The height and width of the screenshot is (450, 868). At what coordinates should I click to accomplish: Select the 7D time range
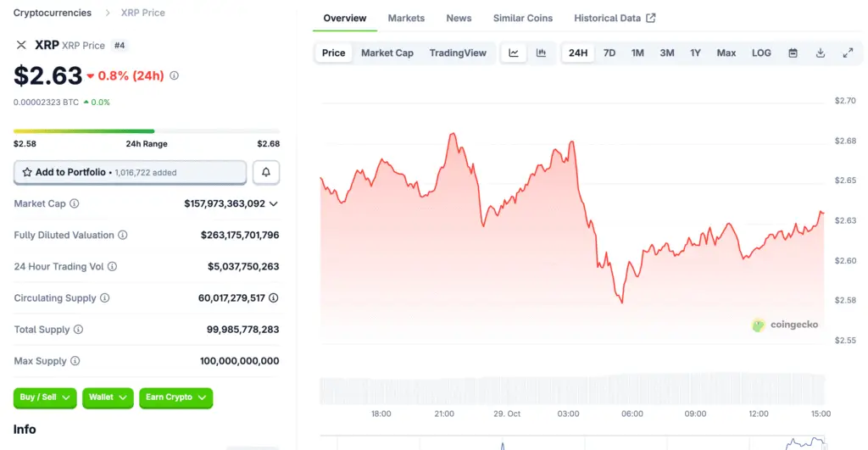tap(609, 53)
